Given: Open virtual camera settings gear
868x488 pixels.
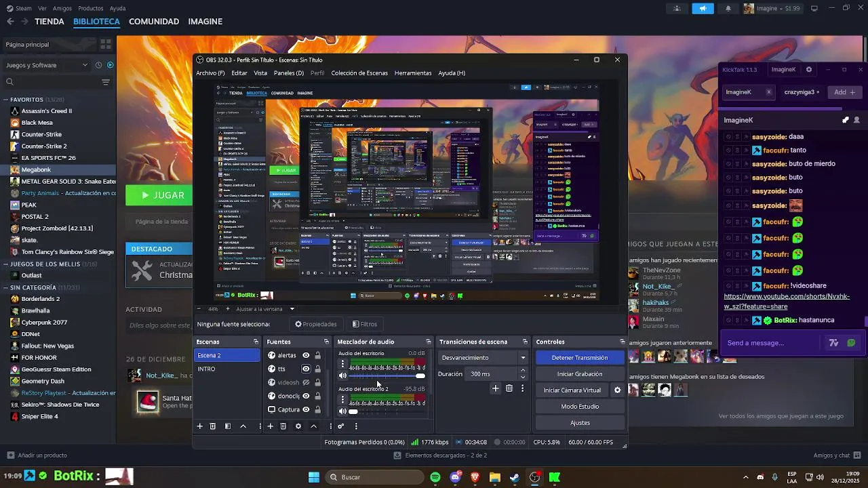Looking at the screenshot, I should 617,390.
